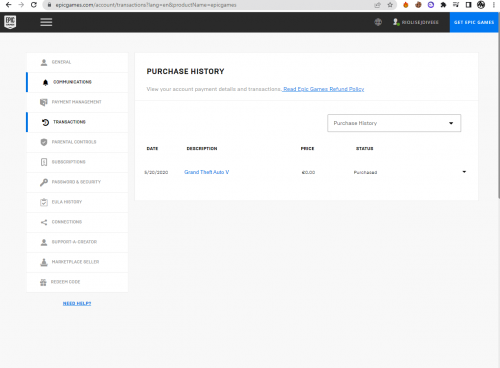The height and width of the screenshot is (368, 500).
Task: Open the Support-A-Creator section
Action: (77, 242)
